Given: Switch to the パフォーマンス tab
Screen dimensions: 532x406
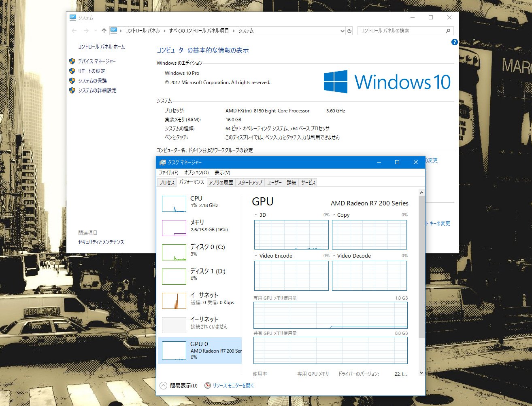Looking at the screenshot, I should tap(192, 182).
